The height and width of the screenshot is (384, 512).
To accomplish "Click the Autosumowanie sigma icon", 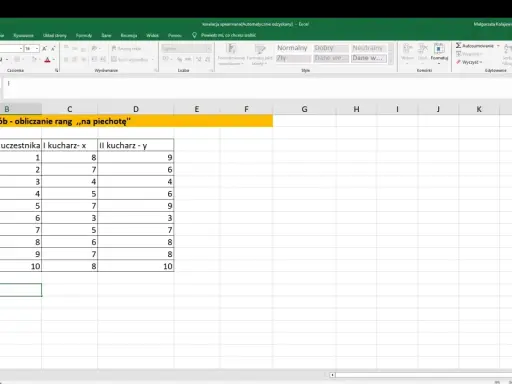I will (x=459, y=46).
